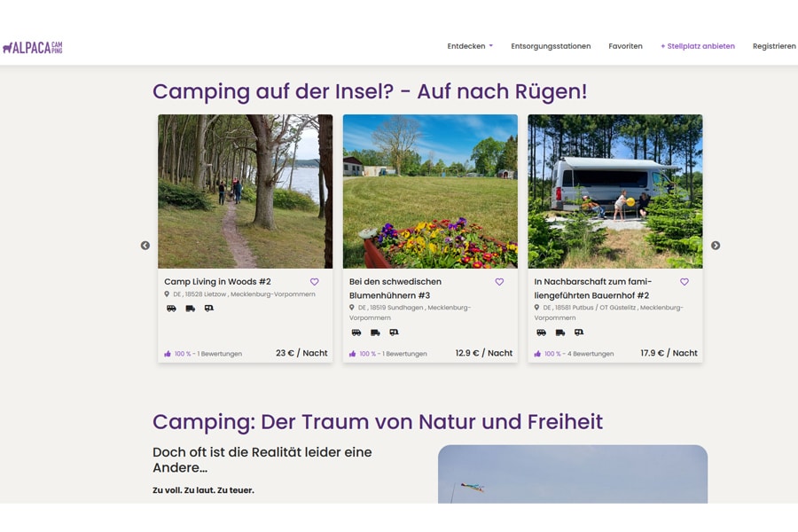Image resolution: width=798 pixels, height=532 pixels.
Task: Click location pin of Putbus listing
Action: 536,308
